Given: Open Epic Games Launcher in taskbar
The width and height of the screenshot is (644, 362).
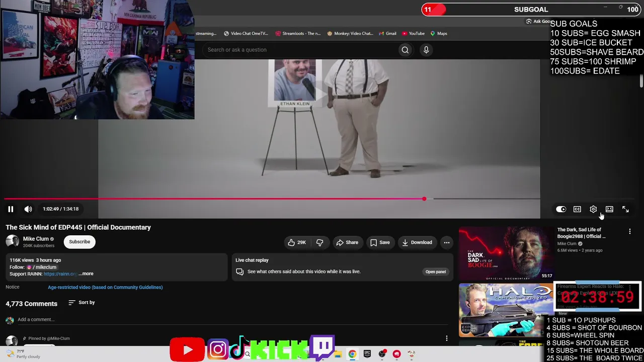Looking at the screenshot, I should pyautogui.click(x=367, y=354).
